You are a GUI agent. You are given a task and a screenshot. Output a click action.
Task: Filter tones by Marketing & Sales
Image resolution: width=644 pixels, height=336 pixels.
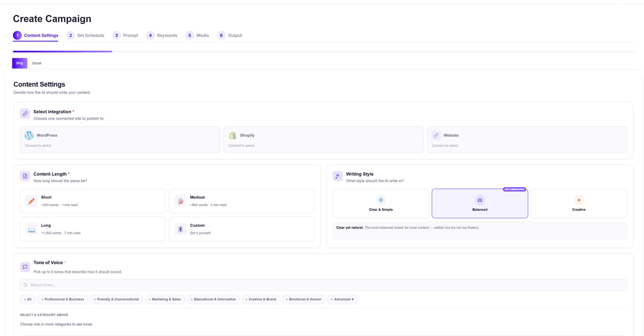165,299
